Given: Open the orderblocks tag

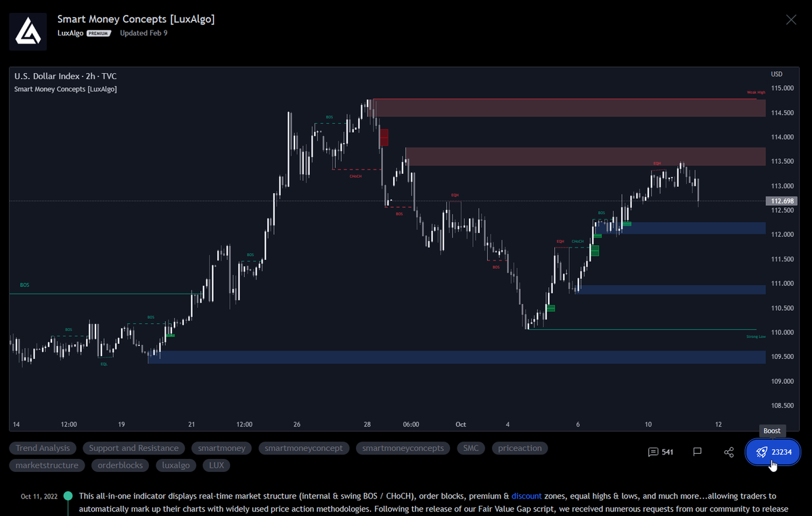Looking at the screenshot, I should tap(120, 465).
